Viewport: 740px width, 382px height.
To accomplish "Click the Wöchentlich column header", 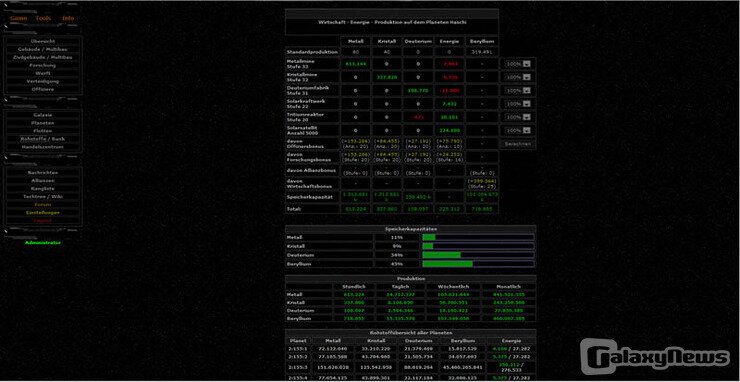I will click(453, 287).
